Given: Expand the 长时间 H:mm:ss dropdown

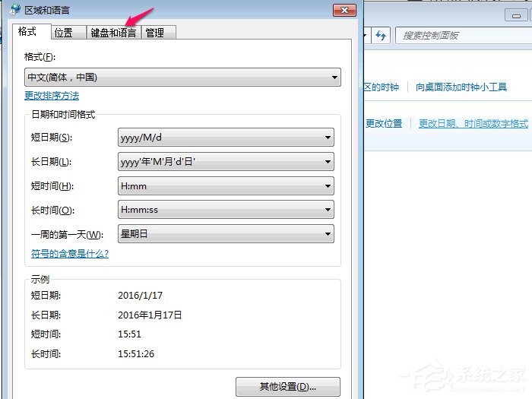Looking at the screenshot, I should (226, 210).
